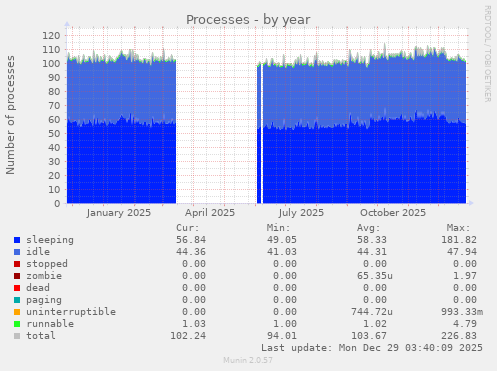Click the 'Min:' column header
The height and width of the screenshot is (371, 497).
[x=278, y=228]
